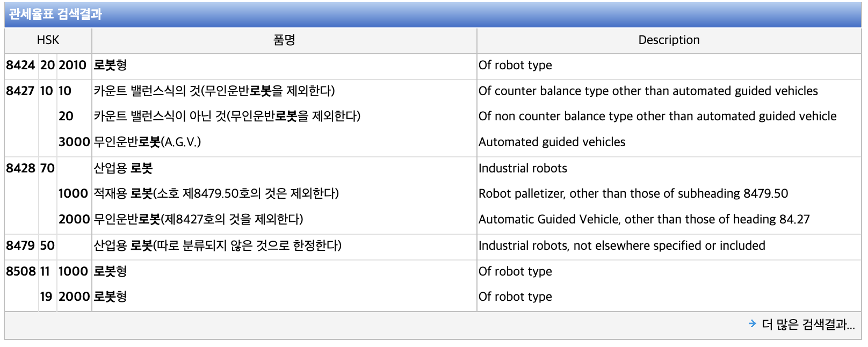
Task: Click 로봇형 item name in the 8424 row
Action: click(x=110, y=66)
